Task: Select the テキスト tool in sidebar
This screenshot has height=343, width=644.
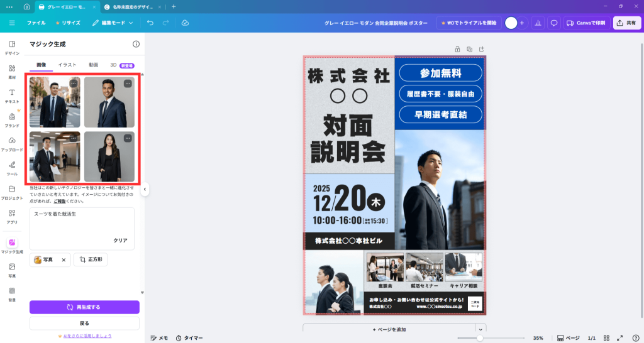Action: [12, 95]
